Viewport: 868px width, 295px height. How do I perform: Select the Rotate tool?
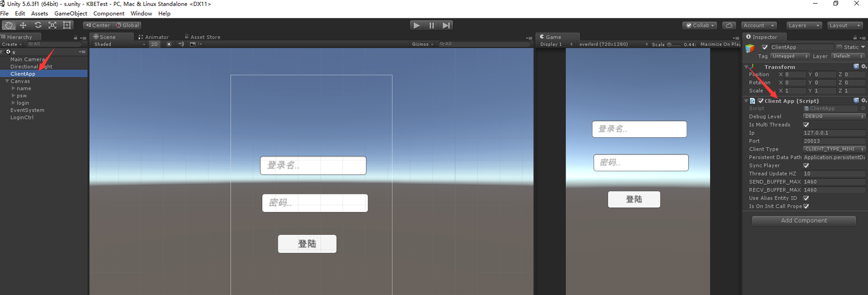38,25
